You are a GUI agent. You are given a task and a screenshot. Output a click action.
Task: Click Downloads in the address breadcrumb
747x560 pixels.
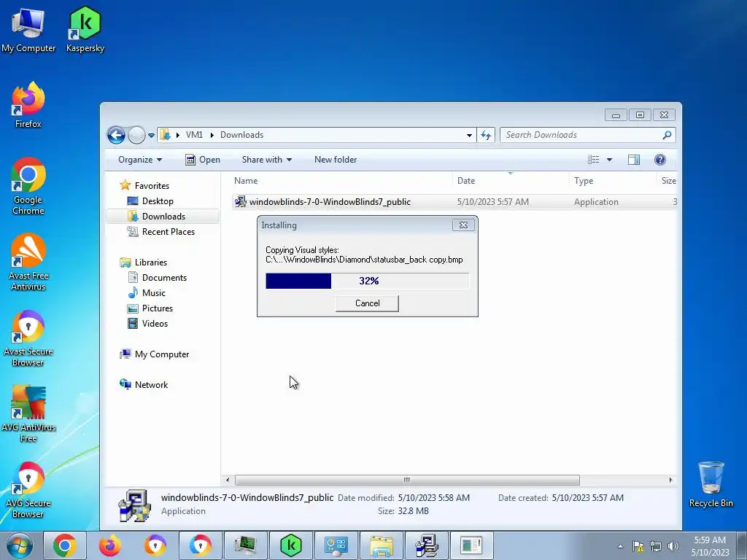point(241,135)
